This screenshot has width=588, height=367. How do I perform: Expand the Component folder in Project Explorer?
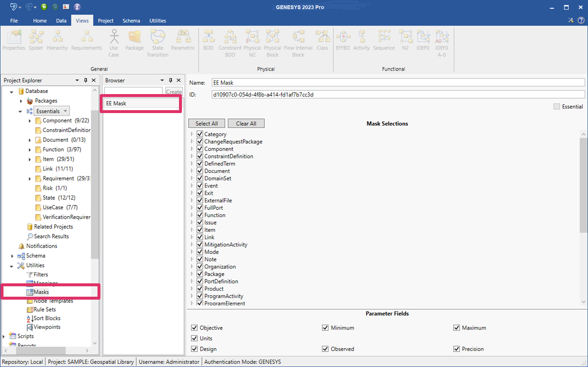click(30, 121)
